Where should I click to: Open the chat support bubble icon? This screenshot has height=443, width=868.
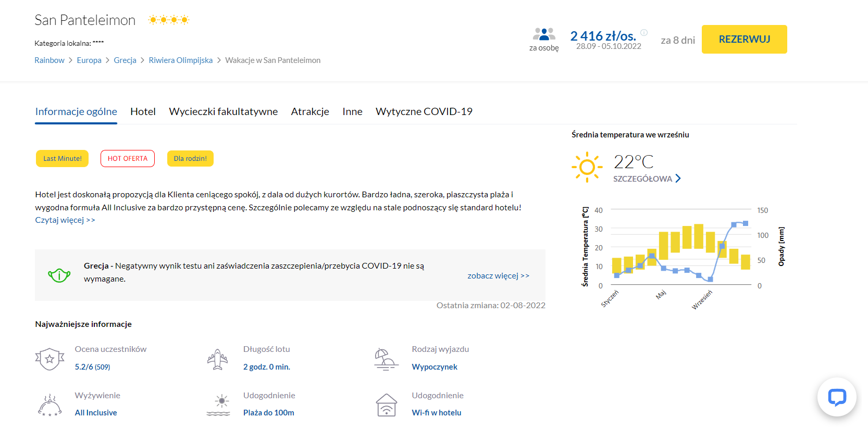[x=837, y=397]
